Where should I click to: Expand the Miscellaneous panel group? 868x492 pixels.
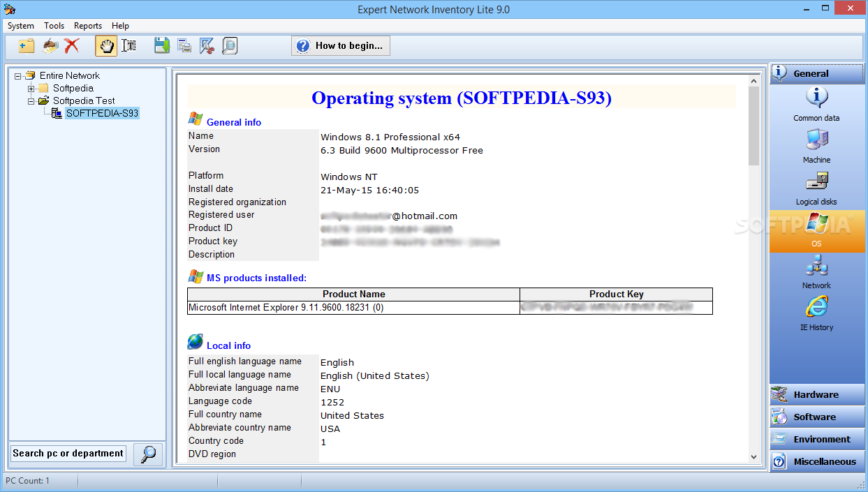point(817,462)
